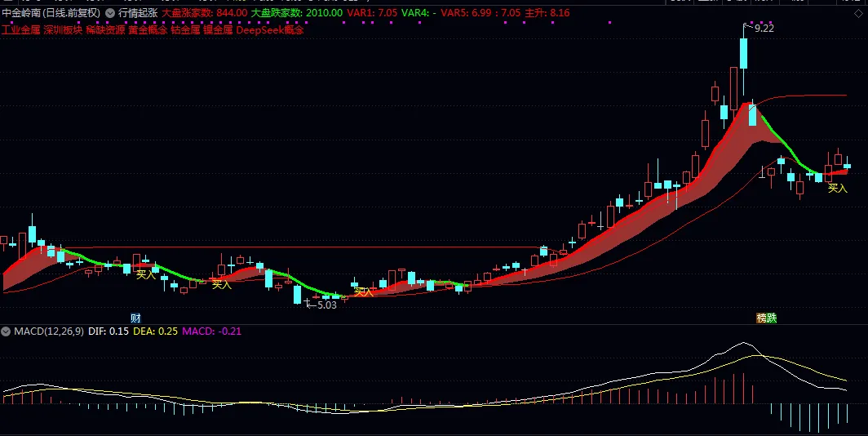Click the rightmost 买入 signal near latest candles
Viewport: 868px width, 436px height.
pos(838,189)
